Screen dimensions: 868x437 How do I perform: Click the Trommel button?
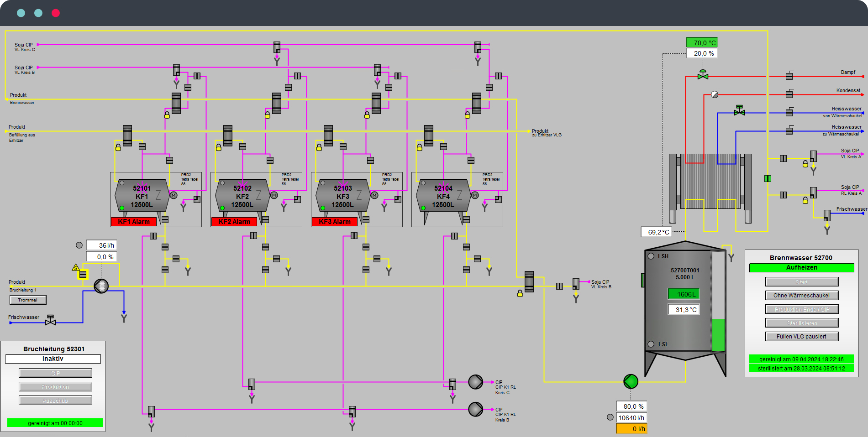click(28, 300)
